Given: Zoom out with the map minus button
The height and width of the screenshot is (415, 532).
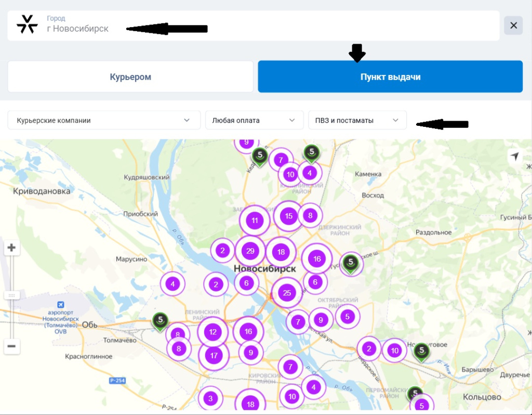Looking at the screenshot, I should [x=11, y=346].
